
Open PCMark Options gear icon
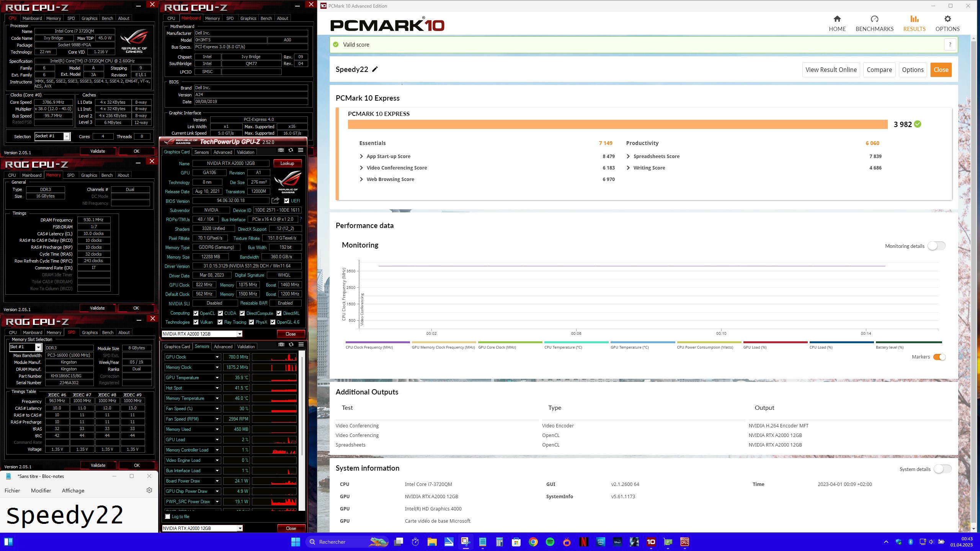point(947,19)
